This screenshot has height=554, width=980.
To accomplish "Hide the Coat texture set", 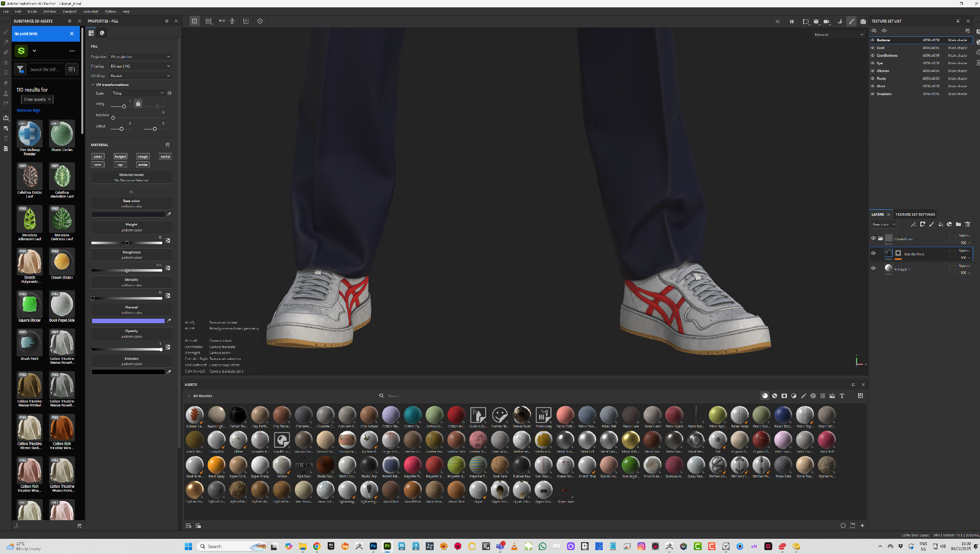I will click(872, 48).
